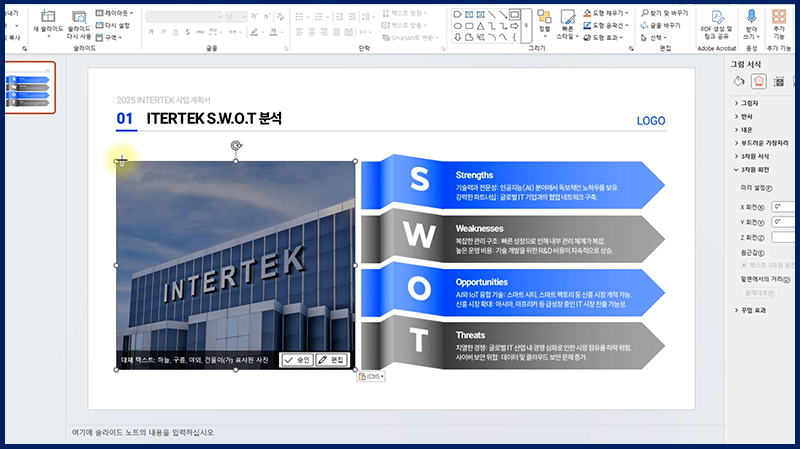
Task: Expand the 부드러운 가장자리 soft edges section
Action: (761, 143)
